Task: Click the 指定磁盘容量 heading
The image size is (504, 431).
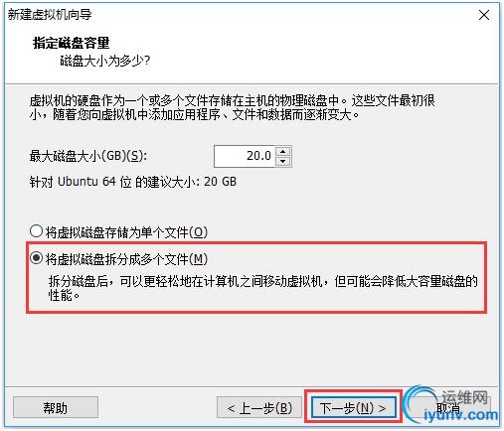Action: [72, 43]
